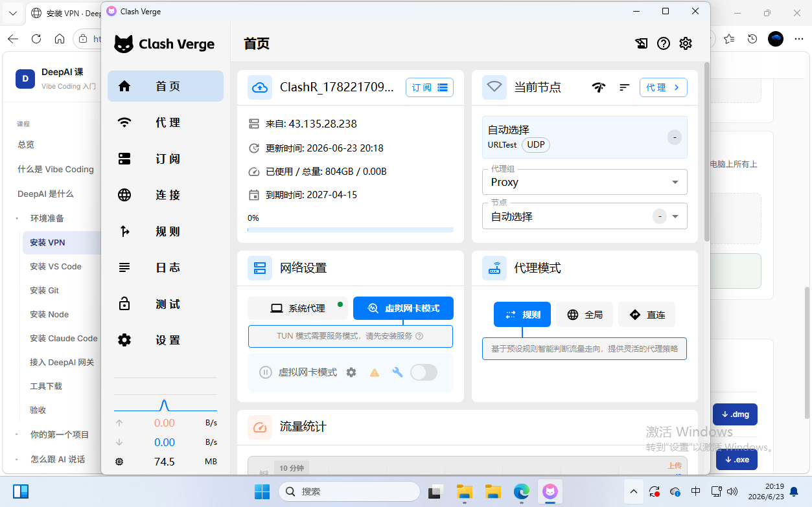
Task: Click the sidebar traffic graph
Action: pos(165,405)
